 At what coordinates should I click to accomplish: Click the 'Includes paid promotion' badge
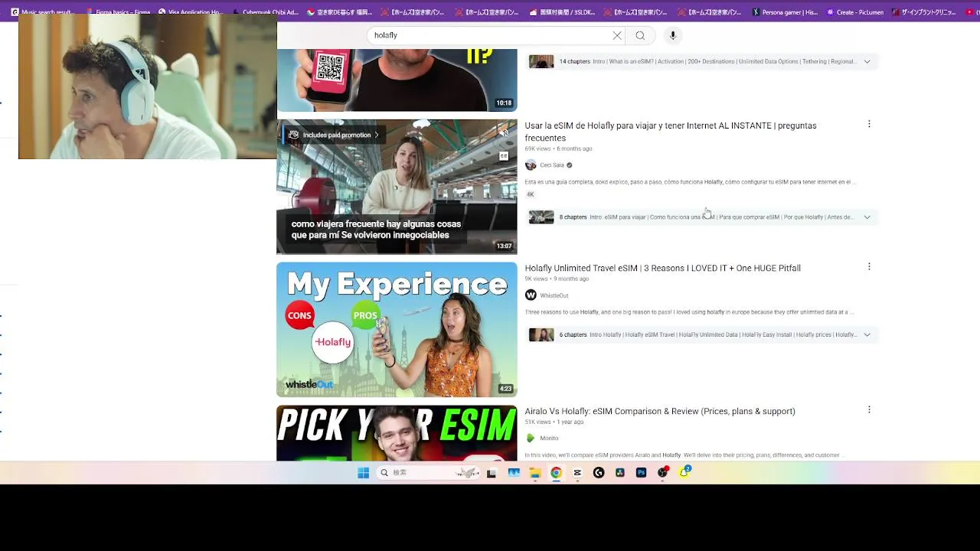334,135
